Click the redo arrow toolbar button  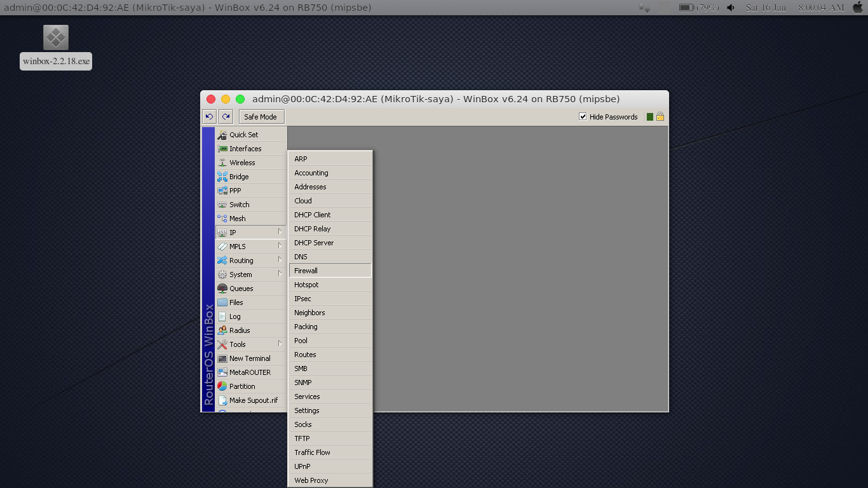226,117
